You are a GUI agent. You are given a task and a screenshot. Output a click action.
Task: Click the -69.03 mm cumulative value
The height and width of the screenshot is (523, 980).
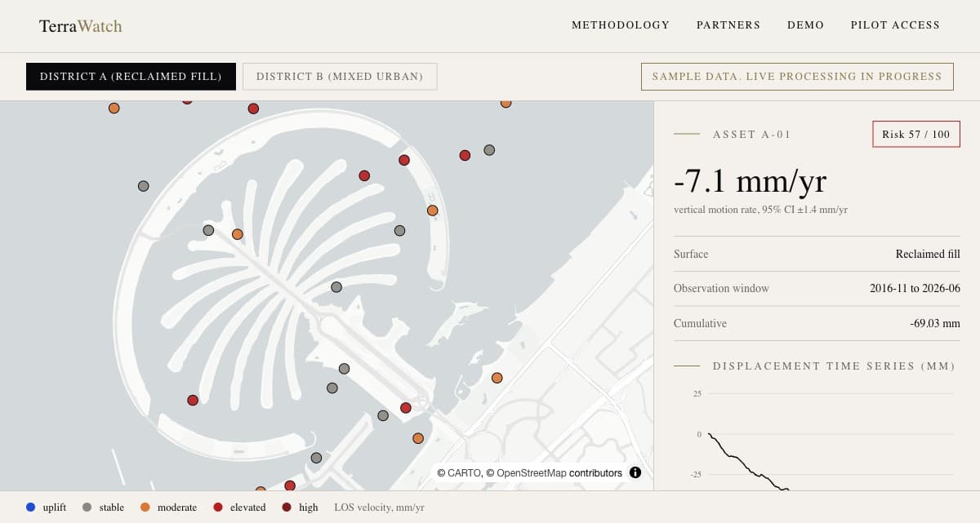pyautogui.click(x=935, y=323)
